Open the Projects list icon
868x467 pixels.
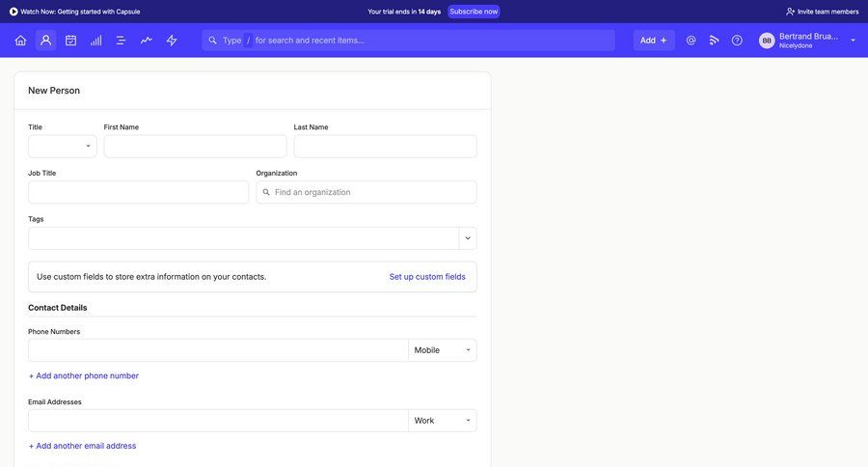tap(122, 41)
